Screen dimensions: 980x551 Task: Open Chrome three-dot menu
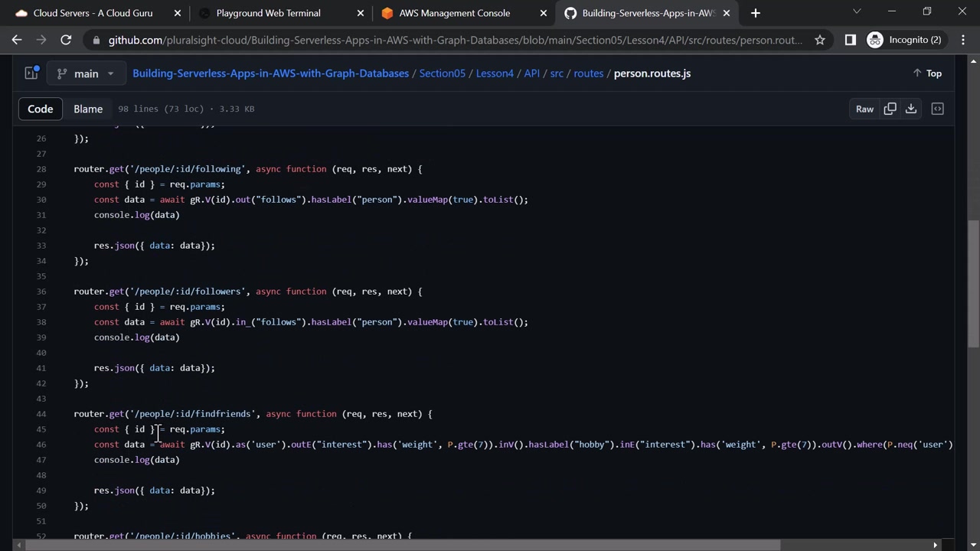962,40
